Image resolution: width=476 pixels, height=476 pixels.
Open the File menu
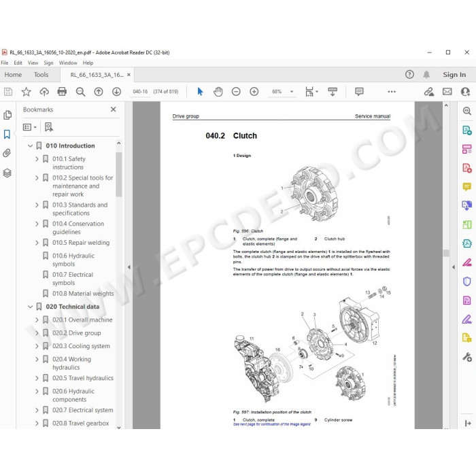(x=5, y=63)
